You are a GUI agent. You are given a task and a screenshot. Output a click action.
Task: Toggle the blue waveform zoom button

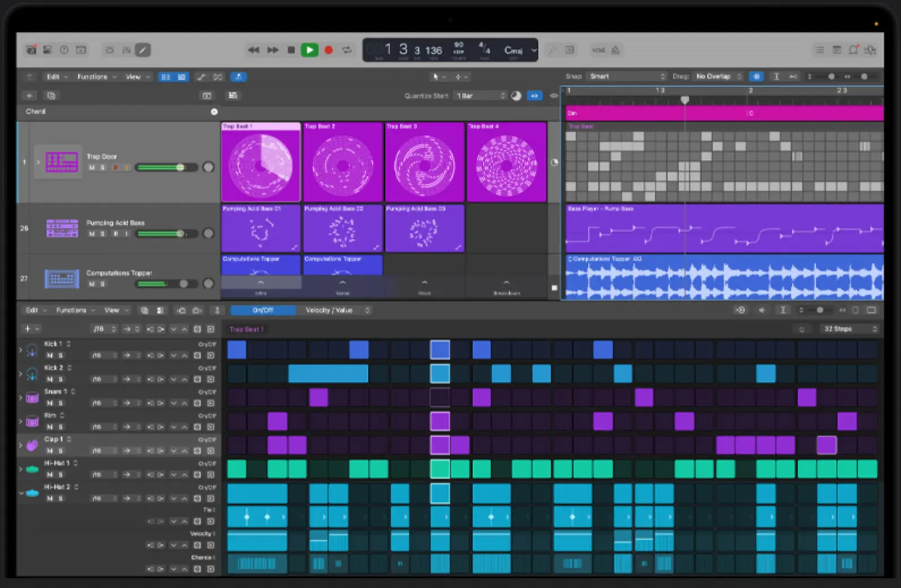click(756, 76)
